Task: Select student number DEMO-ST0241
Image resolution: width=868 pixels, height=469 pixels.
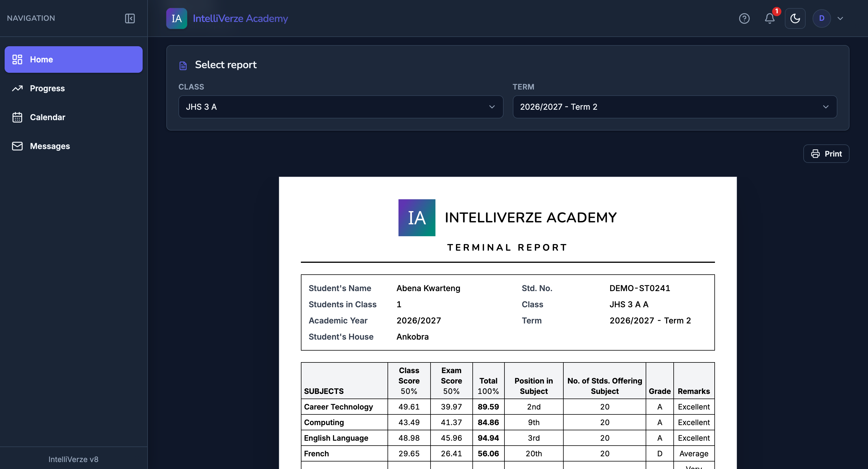Action: 640,288
